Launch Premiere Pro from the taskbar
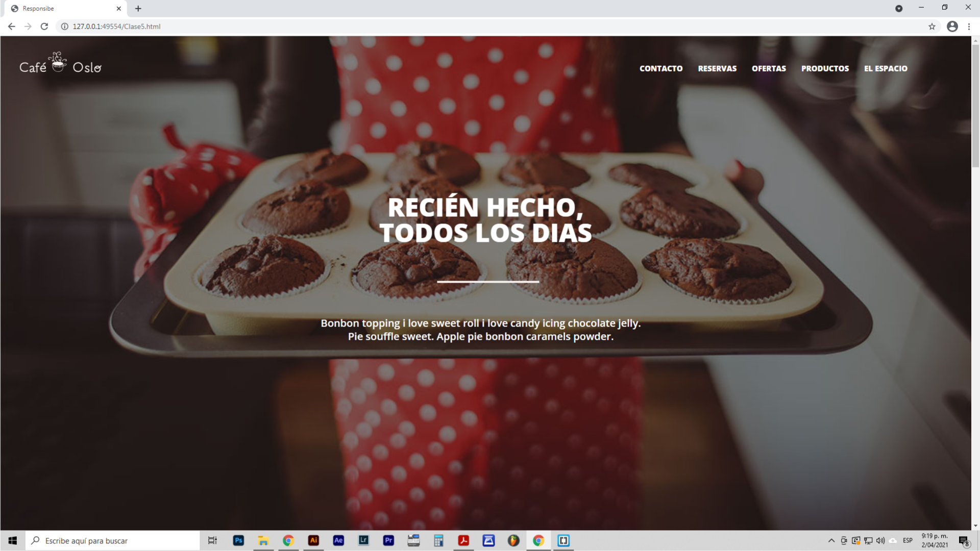Image resolution: width=980 pixels, height=551 pixels. click(388, 540)
